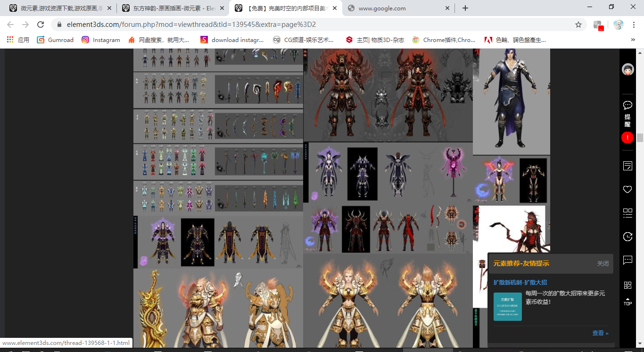The image size is (644, 352).
Task: Switch to 微元素 游戏资源下载 tab
Action: 60,8
